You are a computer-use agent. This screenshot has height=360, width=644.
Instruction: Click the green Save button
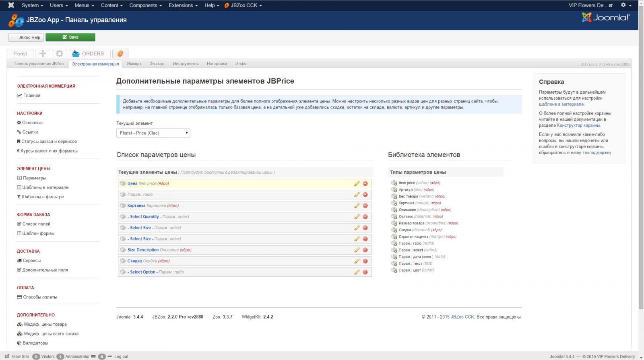pos(70,37)
